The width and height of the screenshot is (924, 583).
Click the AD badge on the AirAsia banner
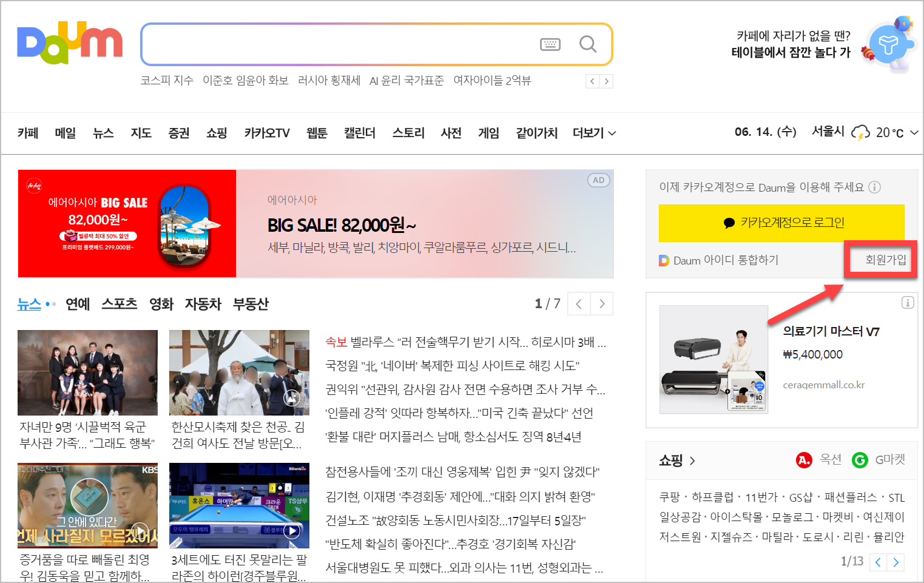[599, 180]
